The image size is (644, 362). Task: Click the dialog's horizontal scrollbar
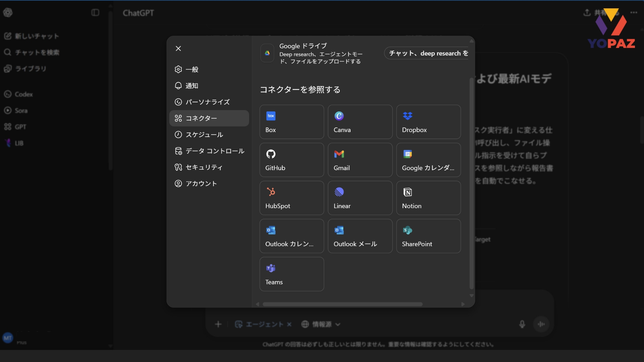click(342, 304)
